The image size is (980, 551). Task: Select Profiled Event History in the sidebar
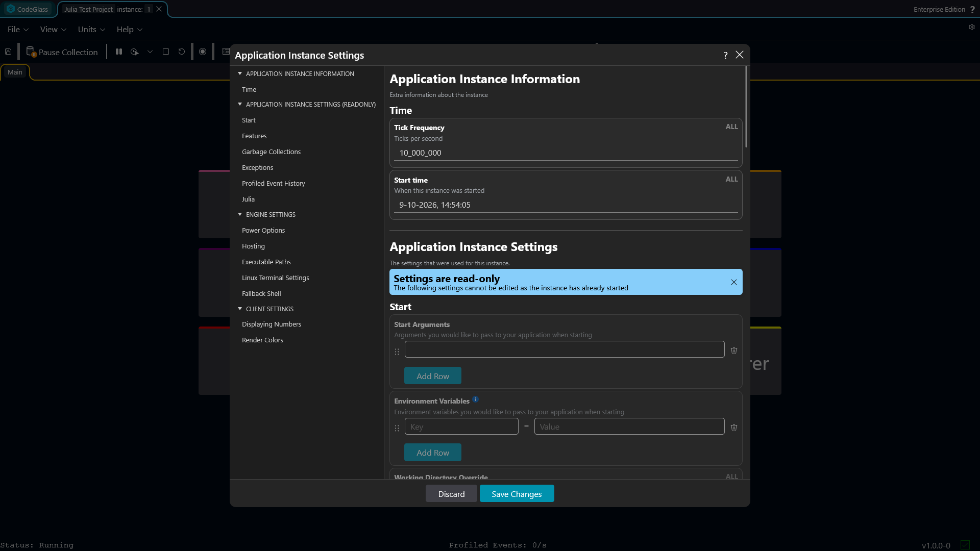(273, 183)
